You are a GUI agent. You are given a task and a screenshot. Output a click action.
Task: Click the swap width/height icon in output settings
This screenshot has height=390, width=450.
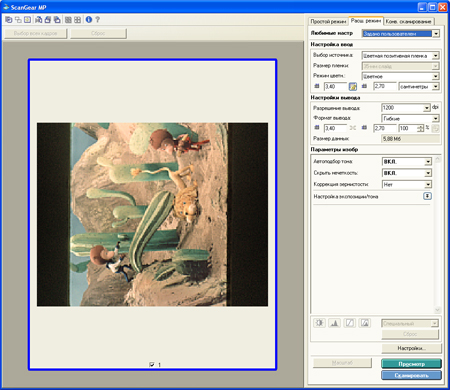coord(353,128)
